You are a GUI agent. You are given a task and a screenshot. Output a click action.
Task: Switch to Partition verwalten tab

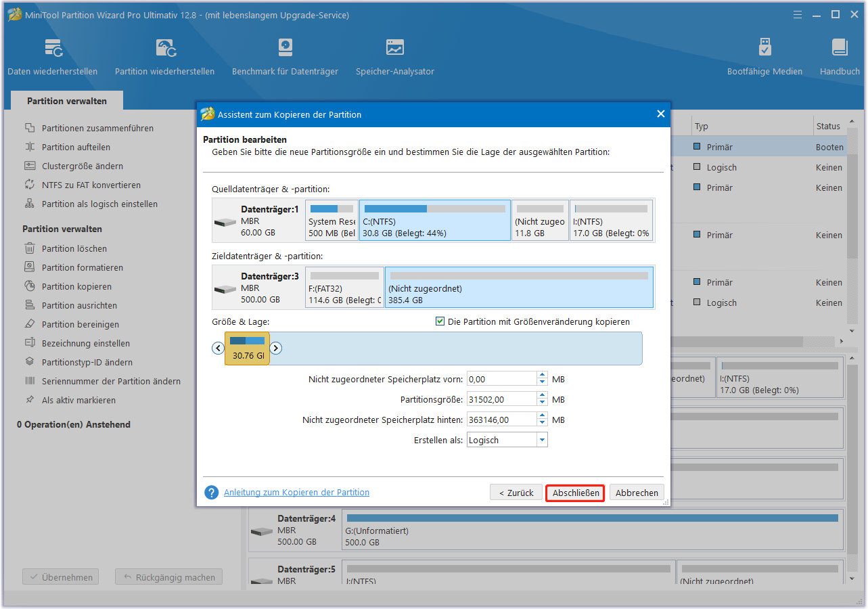67,101
